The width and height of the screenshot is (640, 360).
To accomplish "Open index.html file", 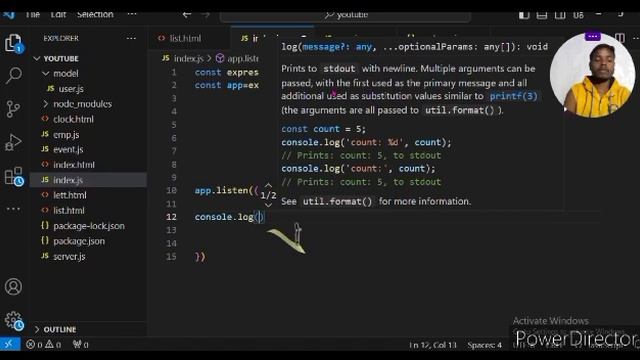I will [74, 165].
